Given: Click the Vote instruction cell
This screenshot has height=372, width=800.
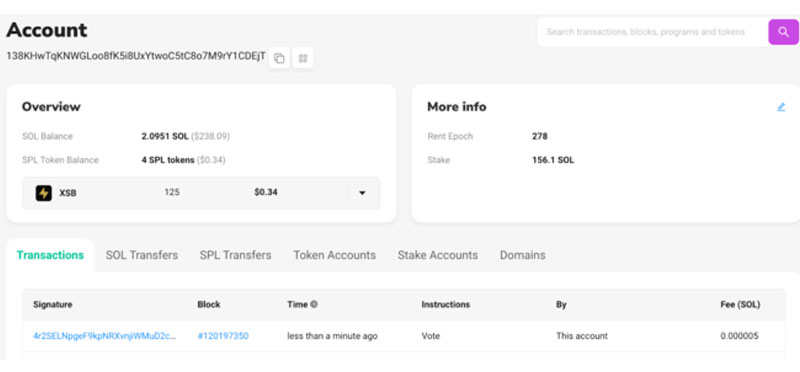Looking at the screenshot, I should point(431,336).
